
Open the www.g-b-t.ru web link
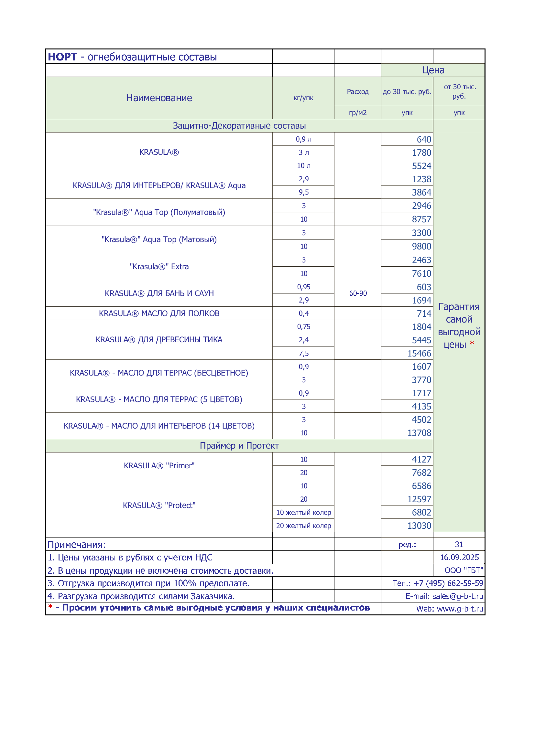460,609
